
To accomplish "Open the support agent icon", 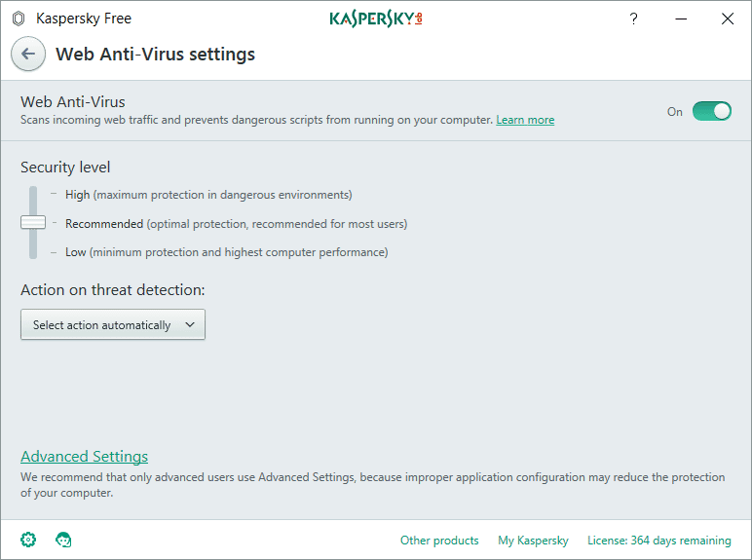I will coord(63,540).
